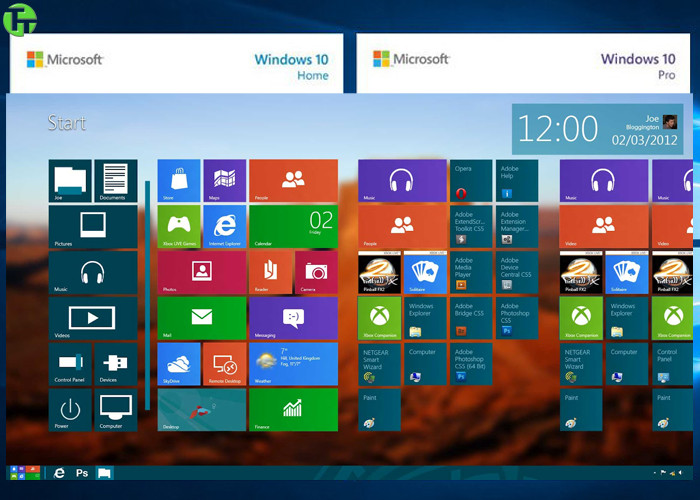Screen dimensions: 700x500
Task: Open the Photos tile
Action: point(202,272)
